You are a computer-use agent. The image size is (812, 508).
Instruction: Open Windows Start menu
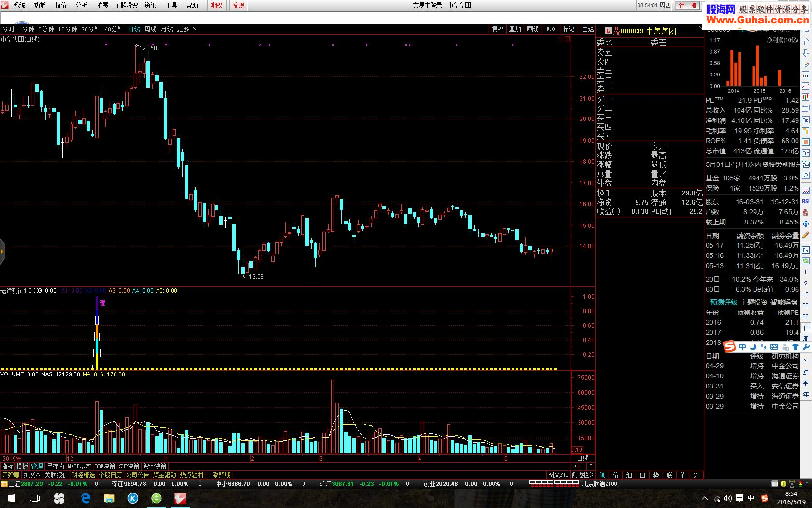tap(12, 498)
